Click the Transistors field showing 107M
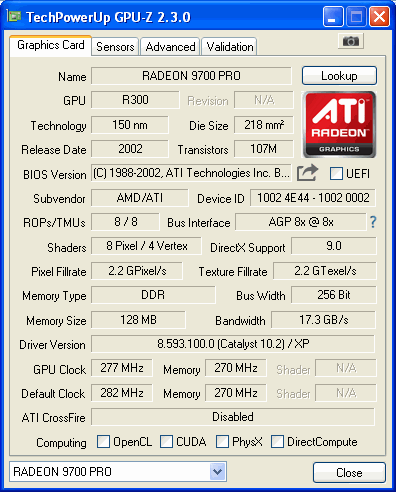 tap(264, 149)
